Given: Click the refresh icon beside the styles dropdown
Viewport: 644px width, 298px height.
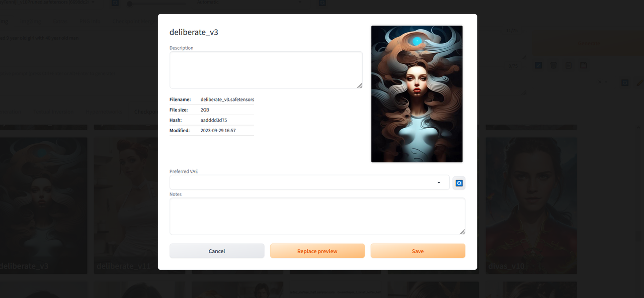Looking at the screenshot, I should tap(625, 82).
